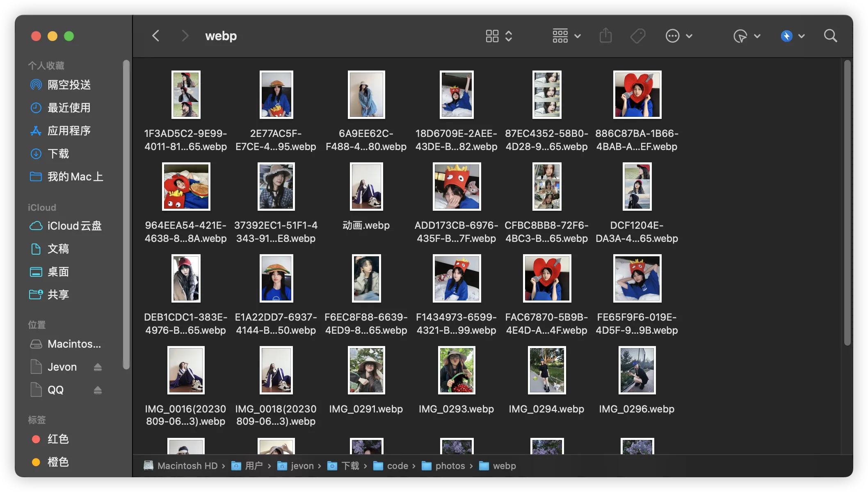Open the tag/label icon menu

[637, 35]
